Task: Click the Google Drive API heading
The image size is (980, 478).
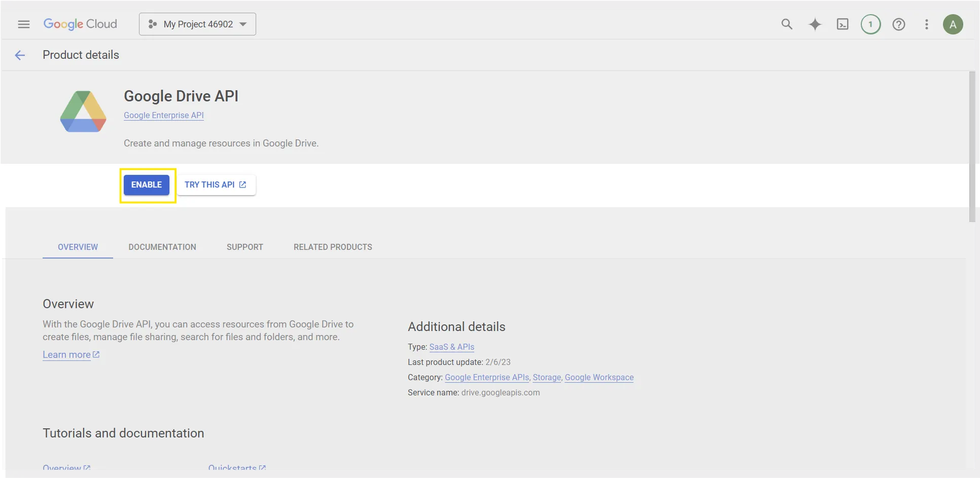Action: click(181, 96)
